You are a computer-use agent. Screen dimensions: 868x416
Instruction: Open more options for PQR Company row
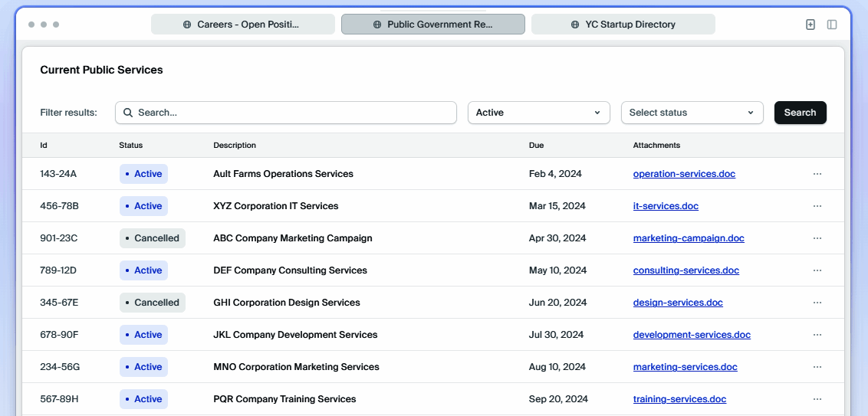tap(817, 399)
